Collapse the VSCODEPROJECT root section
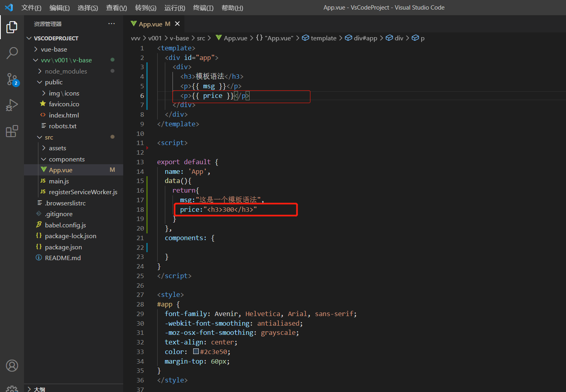566x392 pixels. pos(29,38)
